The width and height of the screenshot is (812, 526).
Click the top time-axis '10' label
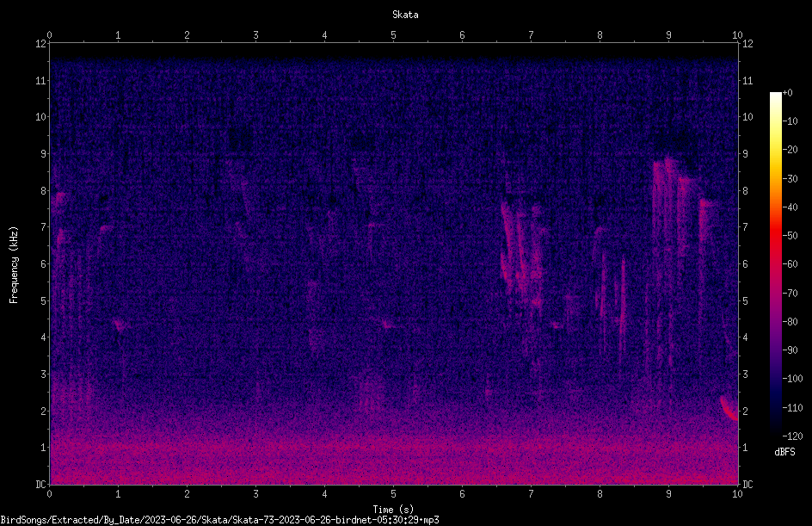pos(737,34)
